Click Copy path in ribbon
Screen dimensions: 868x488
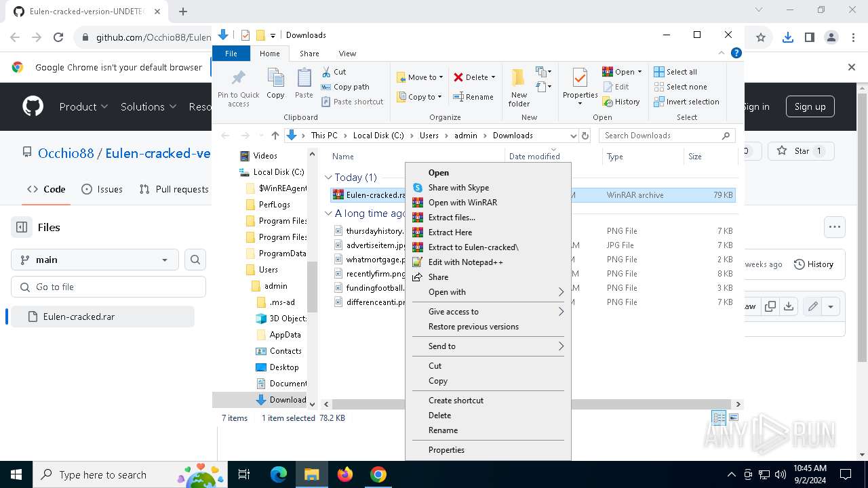345,87
